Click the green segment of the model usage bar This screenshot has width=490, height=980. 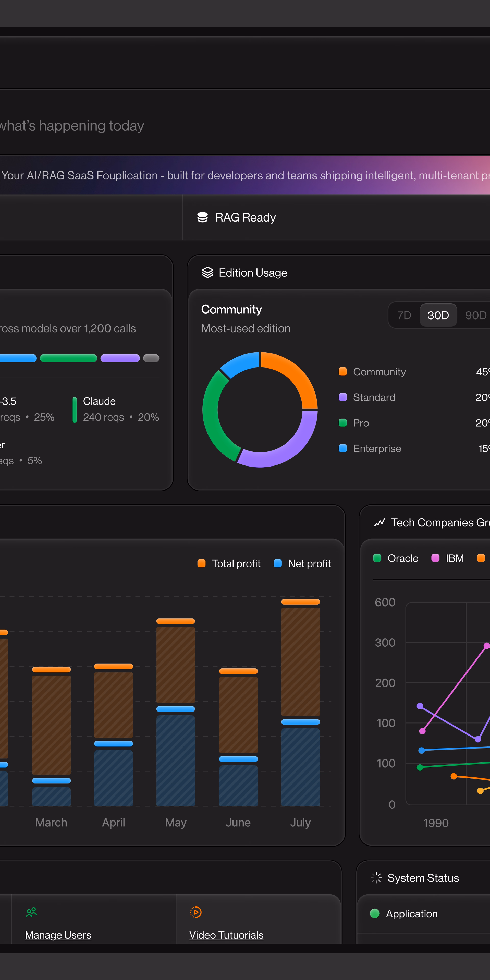click(68, 358)
